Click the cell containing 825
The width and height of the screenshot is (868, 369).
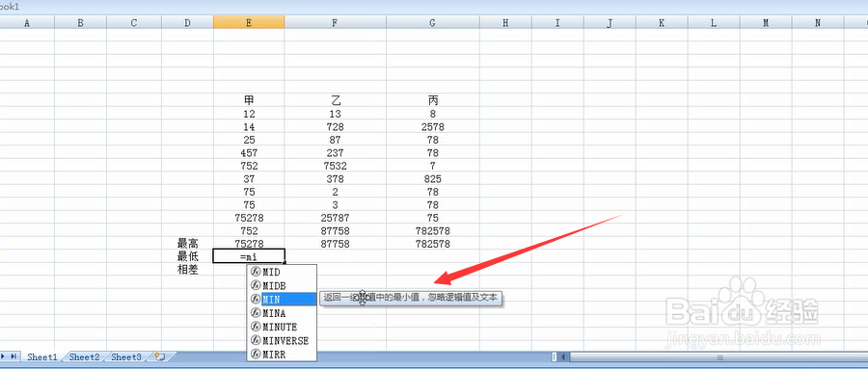(x=433, y=178)
